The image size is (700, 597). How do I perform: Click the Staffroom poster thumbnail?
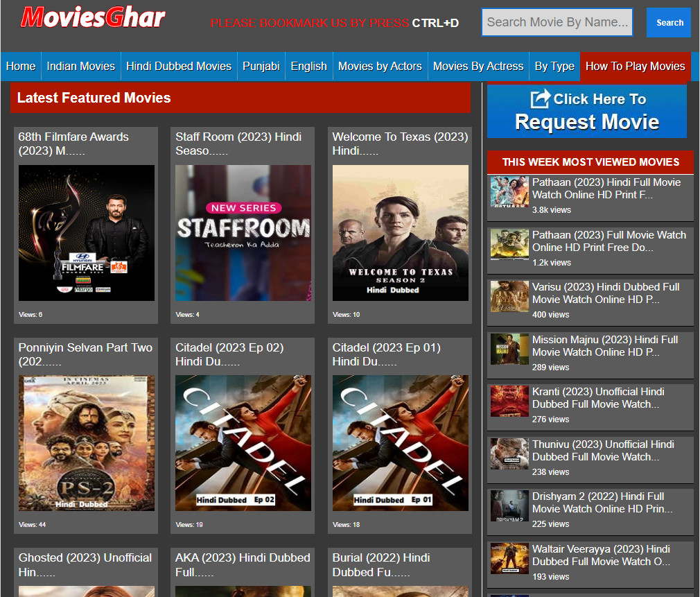pyautogui.click(x=243, y=233)
